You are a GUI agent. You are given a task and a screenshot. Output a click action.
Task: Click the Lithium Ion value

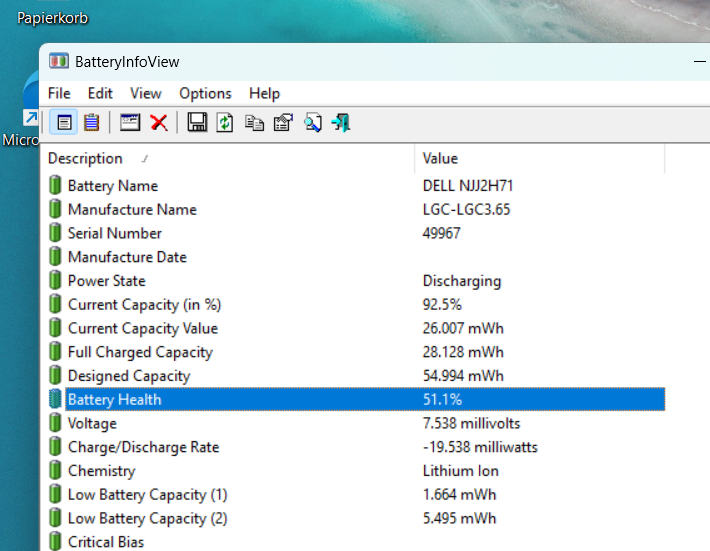click(x=461, y=471)
